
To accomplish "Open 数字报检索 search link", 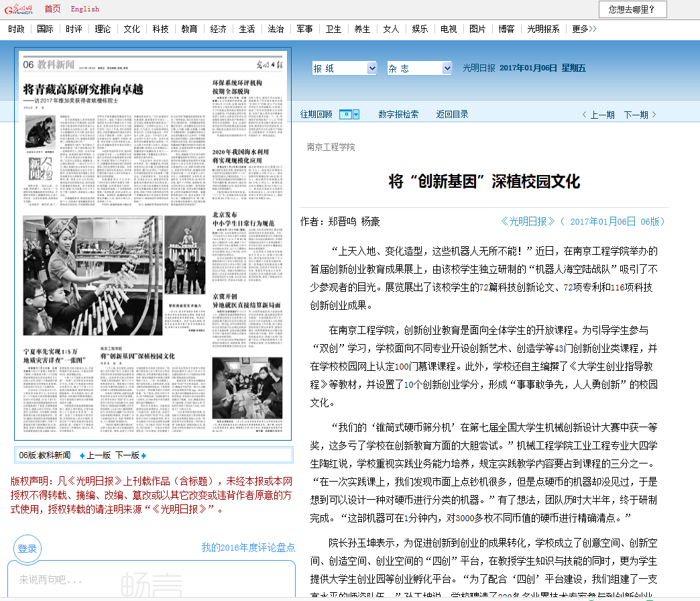I will point(398,115).
